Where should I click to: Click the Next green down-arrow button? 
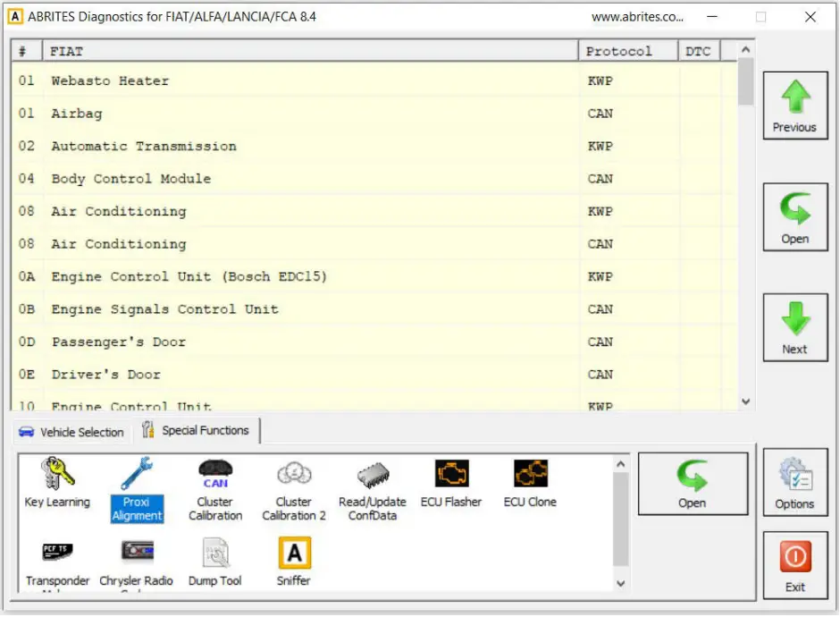[795, 327]
